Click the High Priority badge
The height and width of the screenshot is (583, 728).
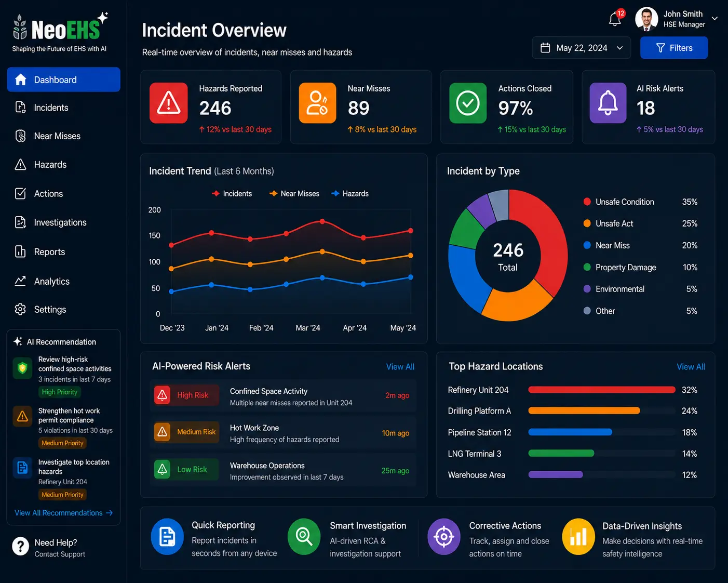[60, 392]
